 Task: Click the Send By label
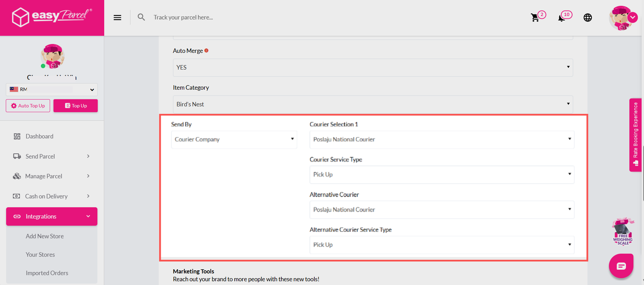(x=182, y=124)
